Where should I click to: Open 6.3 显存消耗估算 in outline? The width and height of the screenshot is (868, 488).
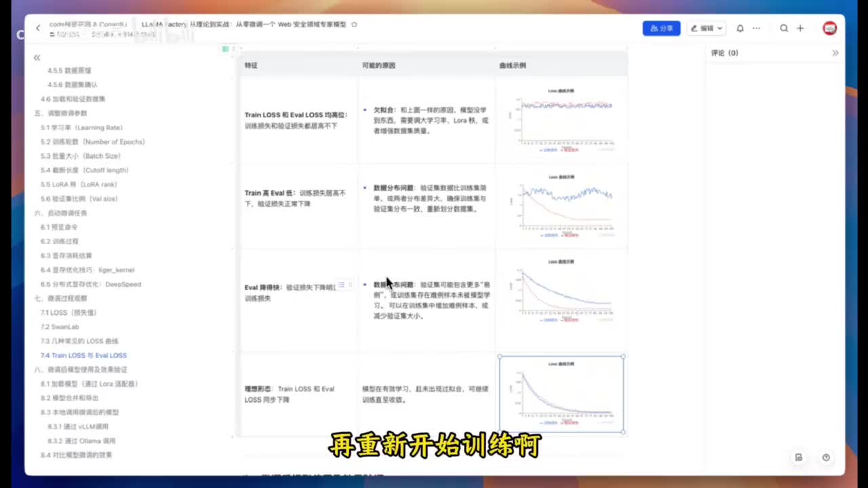66,256
